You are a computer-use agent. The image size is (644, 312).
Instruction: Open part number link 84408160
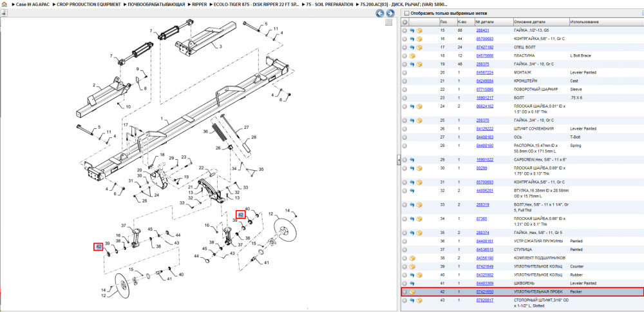coord(485,146)
